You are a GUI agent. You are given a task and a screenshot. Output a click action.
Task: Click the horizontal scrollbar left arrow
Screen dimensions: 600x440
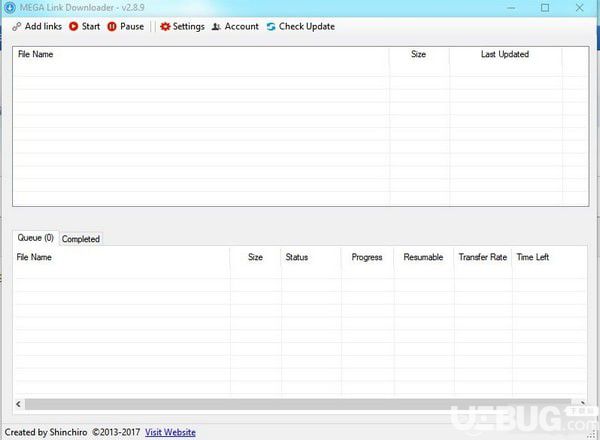click(18, 404)
